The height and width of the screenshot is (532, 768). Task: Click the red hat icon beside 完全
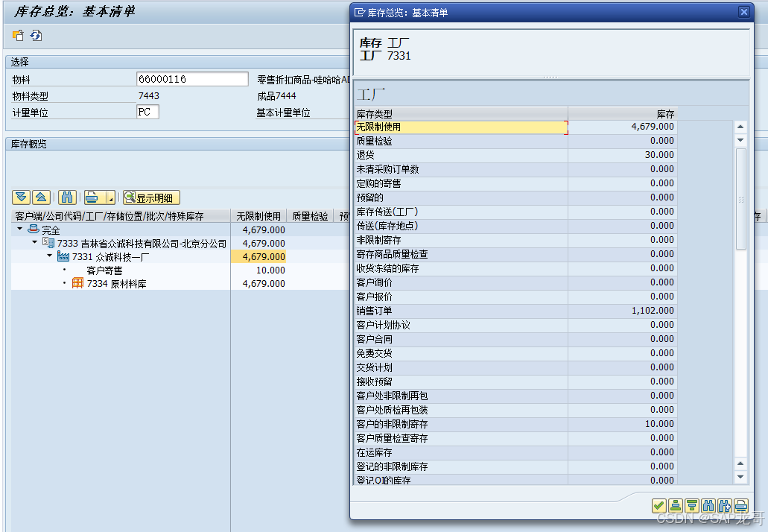click(x=34, y=229)
